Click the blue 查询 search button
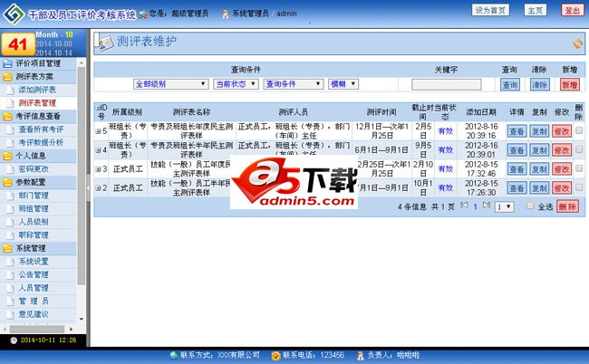 point(510,85)
